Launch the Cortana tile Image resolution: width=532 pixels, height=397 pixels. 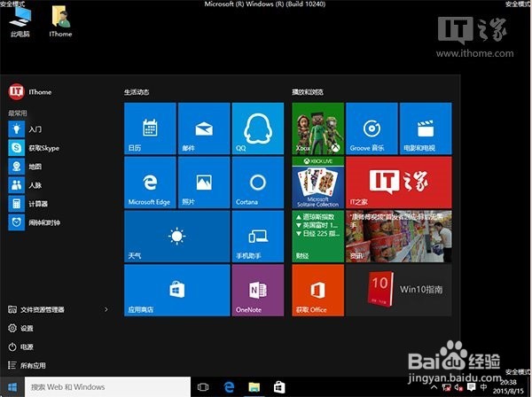point(258,183)
